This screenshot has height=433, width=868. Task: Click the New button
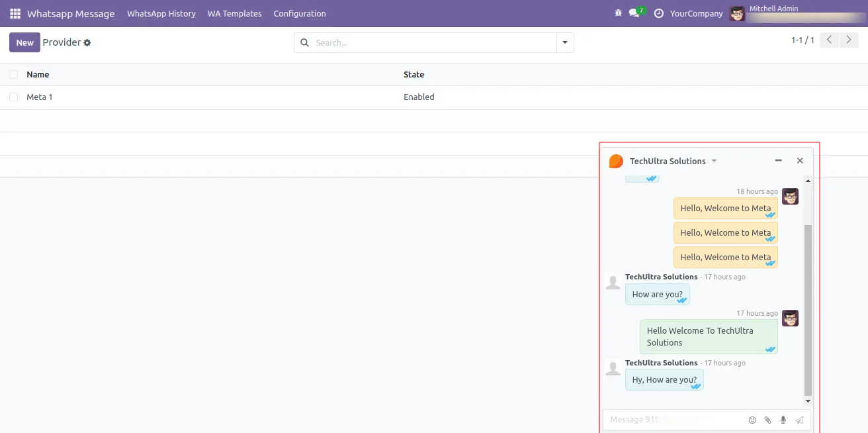pos(24,42)
